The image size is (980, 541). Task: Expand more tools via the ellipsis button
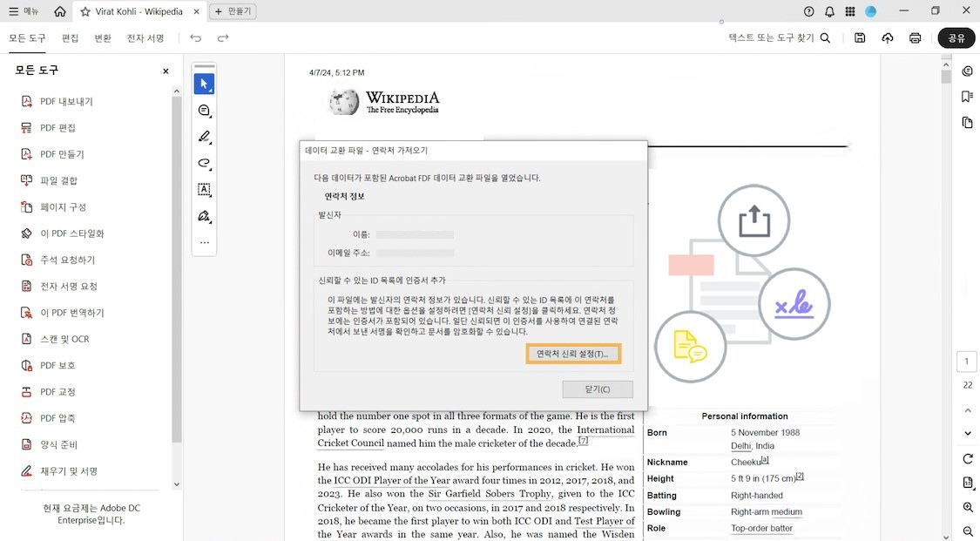tap(204, 242)
